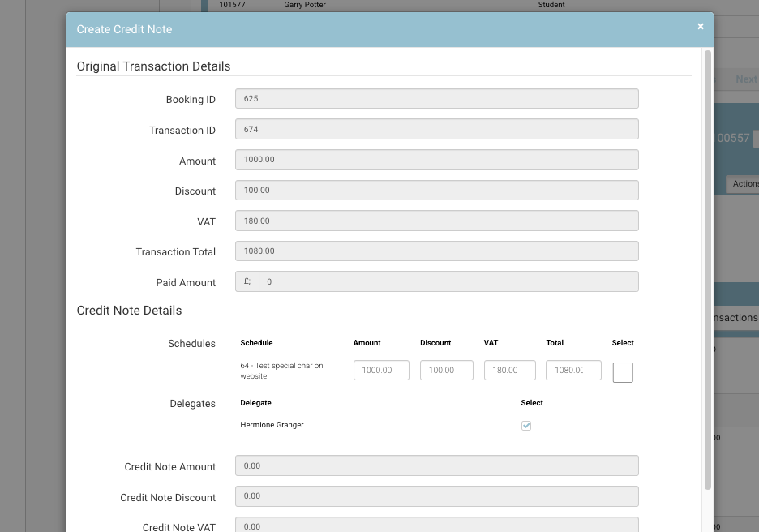Edit the schedule Total input box
The height and width of the screenshot is (532, 759).
tap(573, 371)
